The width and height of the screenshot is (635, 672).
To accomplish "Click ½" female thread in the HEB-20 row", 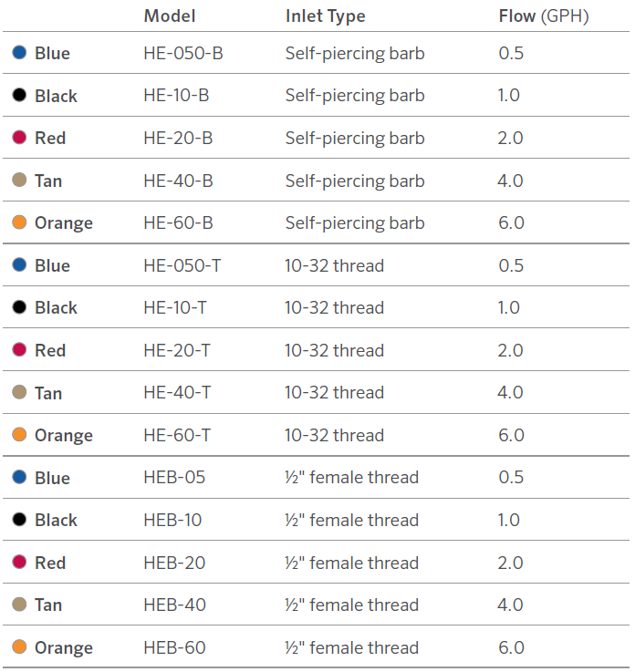I will click(x=351, y=563).
